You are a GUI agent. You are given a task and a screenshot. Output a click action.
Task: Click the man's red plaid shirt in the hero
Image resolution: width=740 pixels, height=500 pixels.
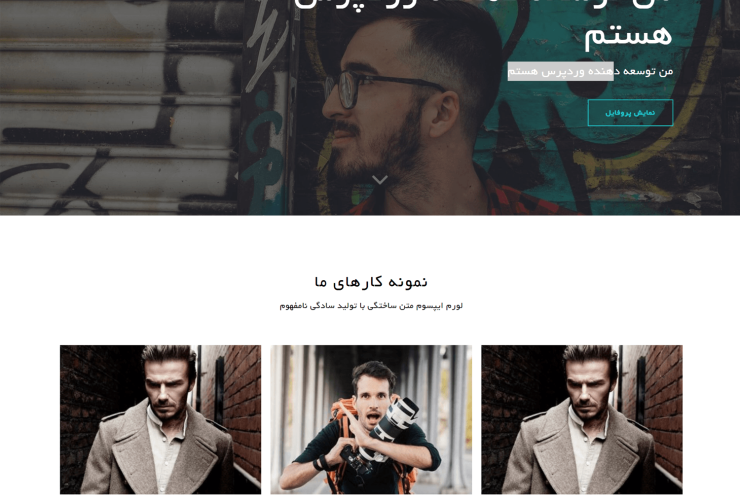tap(512, 201)
